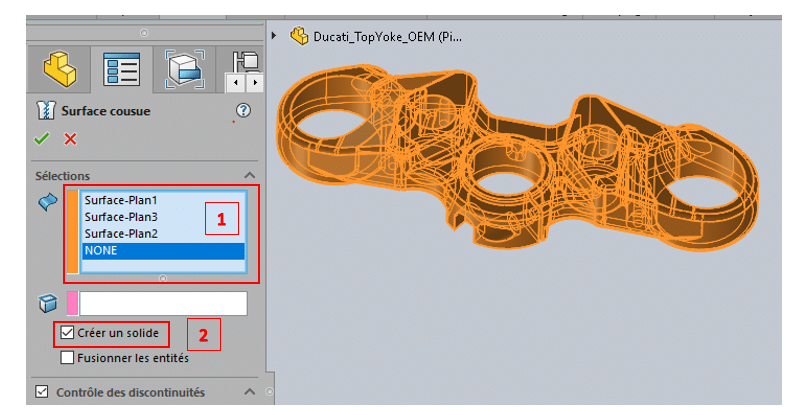Viewport: 804px width, 415px height.
Task: Toggle Contrôle des discontinuités checkbox
Action: tap(42, 392)
